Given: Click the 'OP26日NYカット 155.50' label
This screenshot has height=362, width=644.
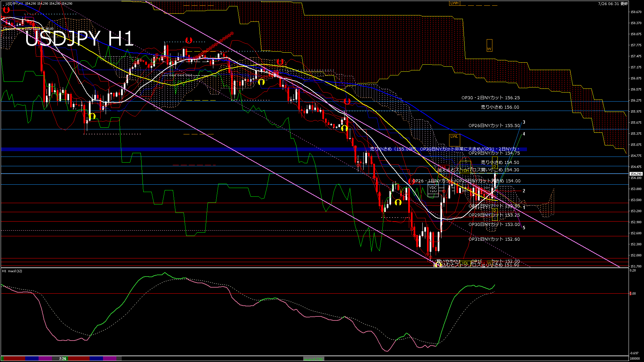Looking at the screenshot, I should [x=494, y=126].
